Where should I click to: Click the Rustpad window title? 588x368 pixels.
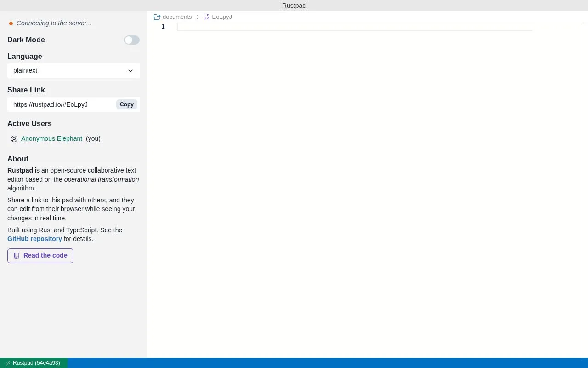[294, 6]
